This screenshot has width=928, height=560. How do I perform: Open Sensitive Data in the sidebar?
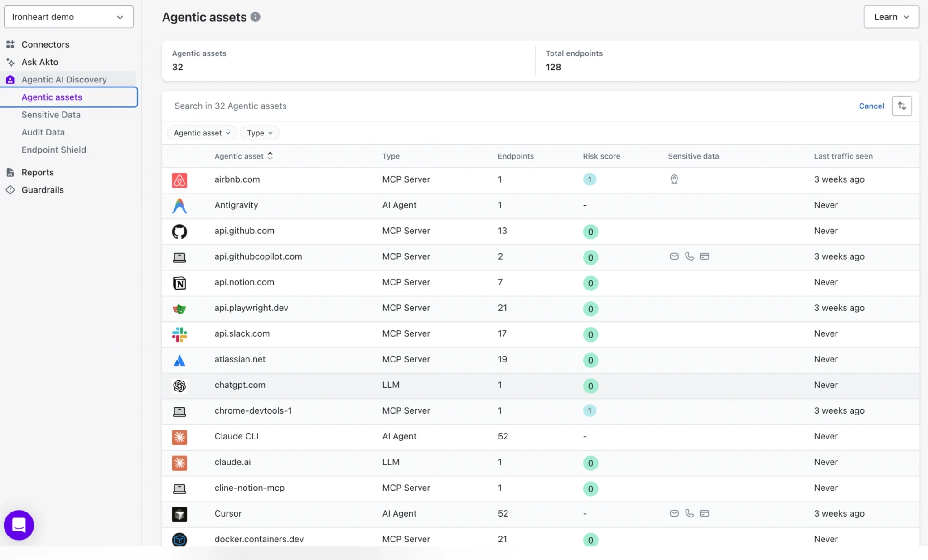[51, 115]
